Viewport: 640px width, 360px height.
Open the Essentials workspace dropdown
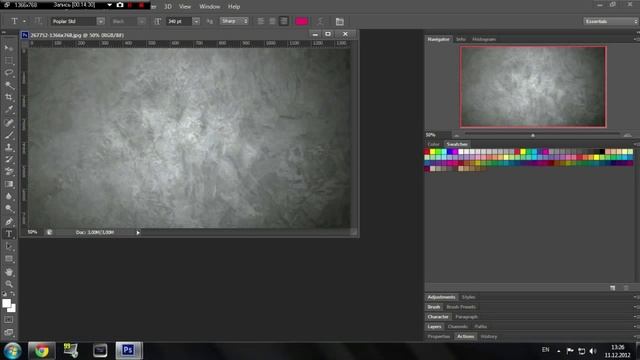[611, 21]
